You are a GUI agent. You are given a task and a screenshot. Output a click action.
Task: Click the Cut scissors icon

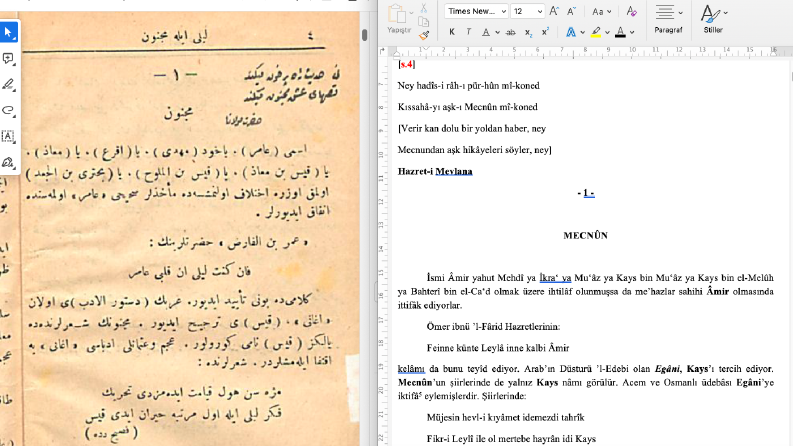424,8
